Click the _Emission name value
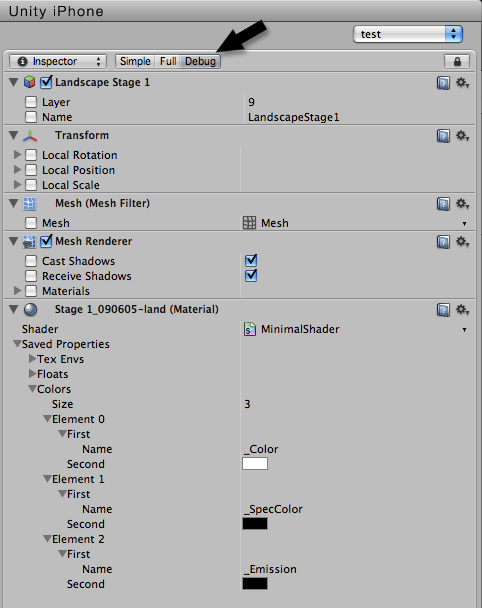The width and height of the screenshot is (482, 608). 270,569
